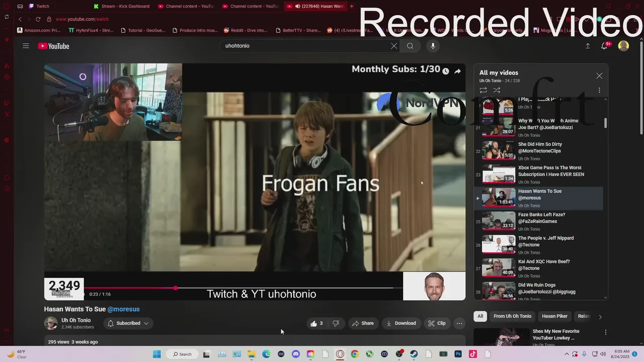644x362 pixels.
Task: Select the All filter chip
Action: coord(480,316)
